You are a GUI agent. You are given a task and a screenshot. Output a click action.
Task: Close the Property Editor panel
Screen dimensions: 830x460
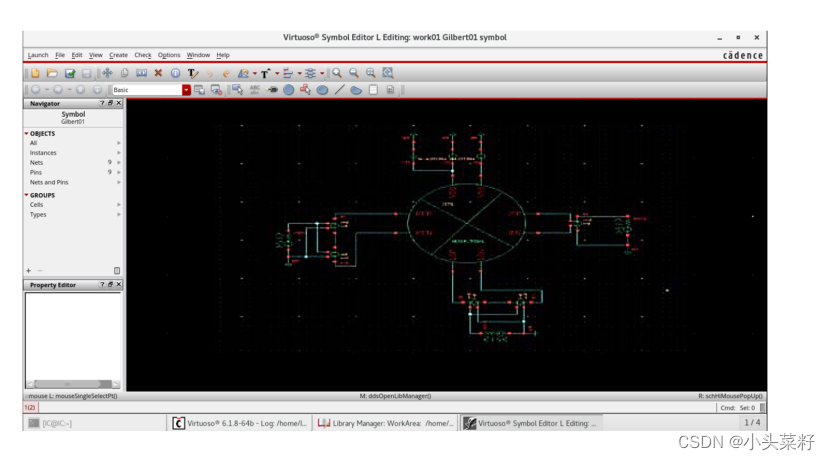pyautogui.click(x=119, y=284)
